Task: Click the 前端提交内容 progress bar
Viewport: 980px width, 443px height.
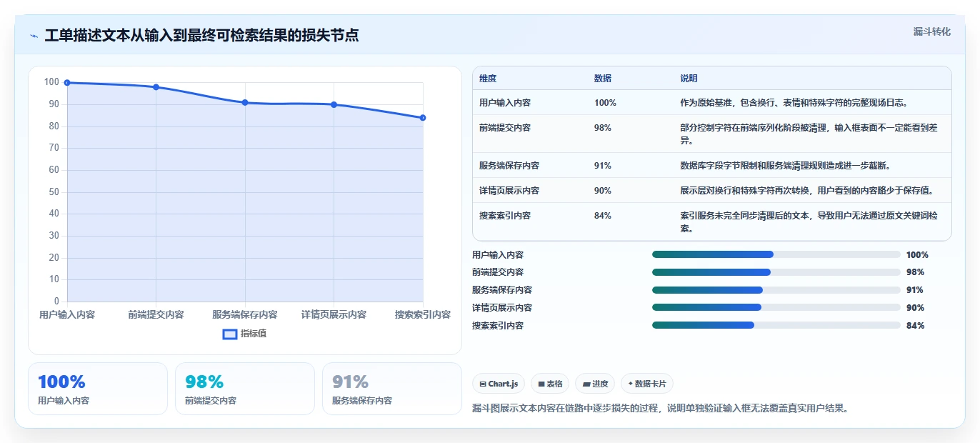Action: 776,272
